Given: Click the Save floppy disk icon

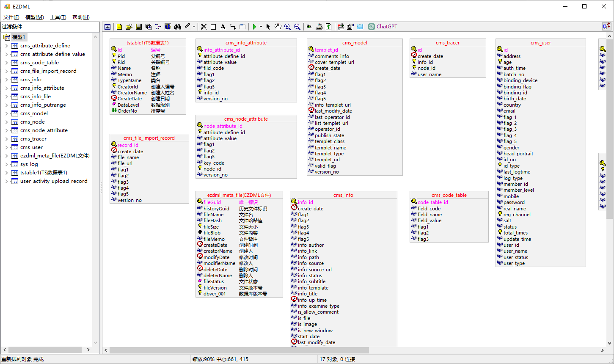Looking at the screenshot, I should (139, 27).
